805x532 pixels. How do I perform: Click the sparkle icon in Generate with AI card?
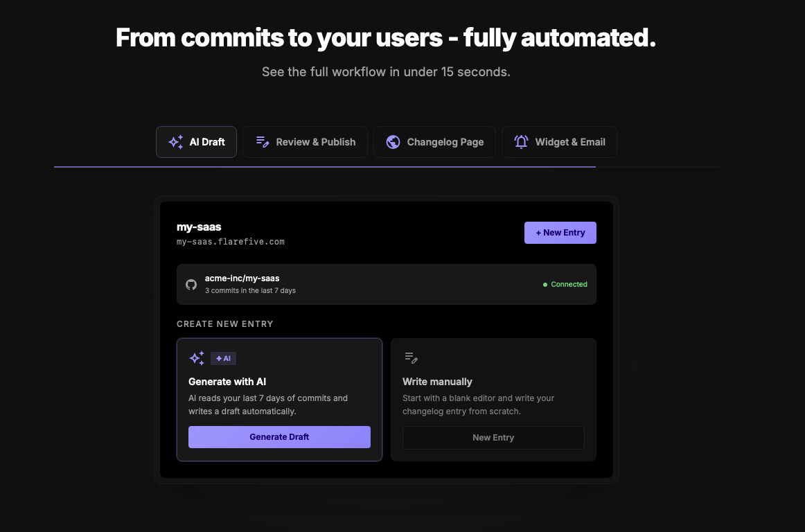point(197,358)
